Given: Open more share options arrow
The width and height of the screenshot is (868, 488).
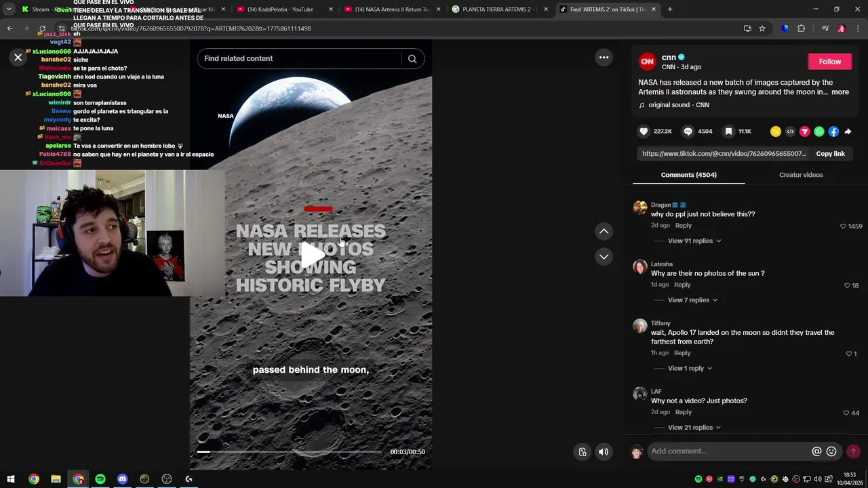Looking at the screenshot, I should tap(848, 131).
